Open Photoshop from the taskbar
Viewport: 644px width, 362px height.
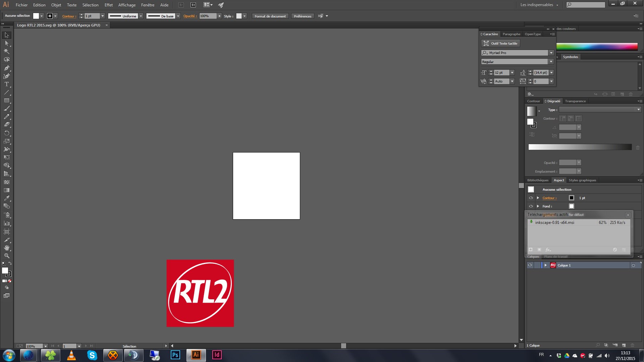pos(175,355)
